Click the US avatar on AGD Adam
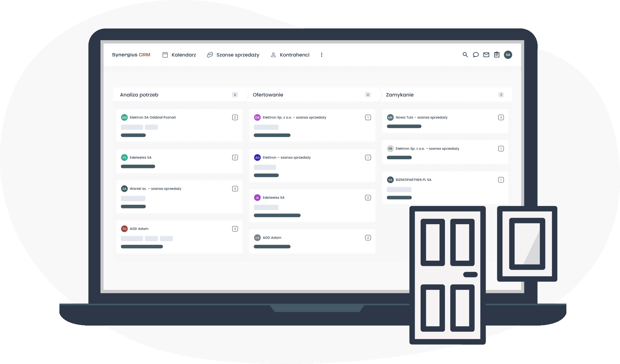The image size is (620, 364). click(257, 238)
